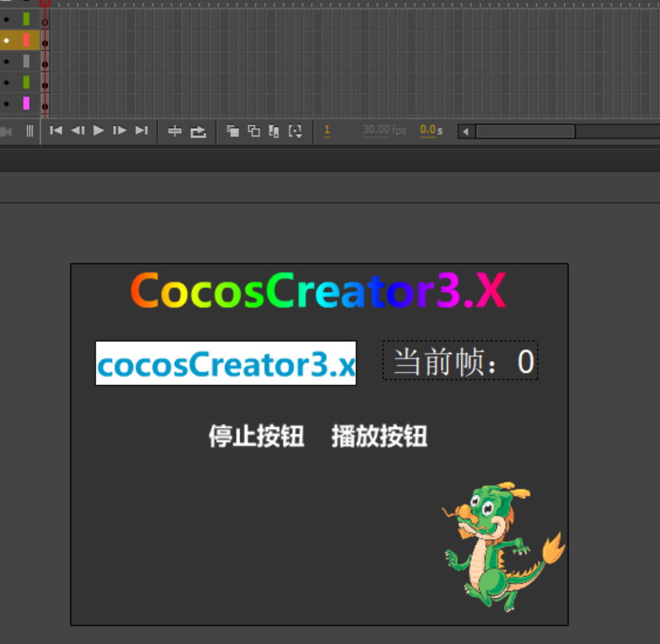Click the cocosCreator3.x input text field
Image resolution: width=660 pixels, height=644 pixels.
(x=225, y=363)
